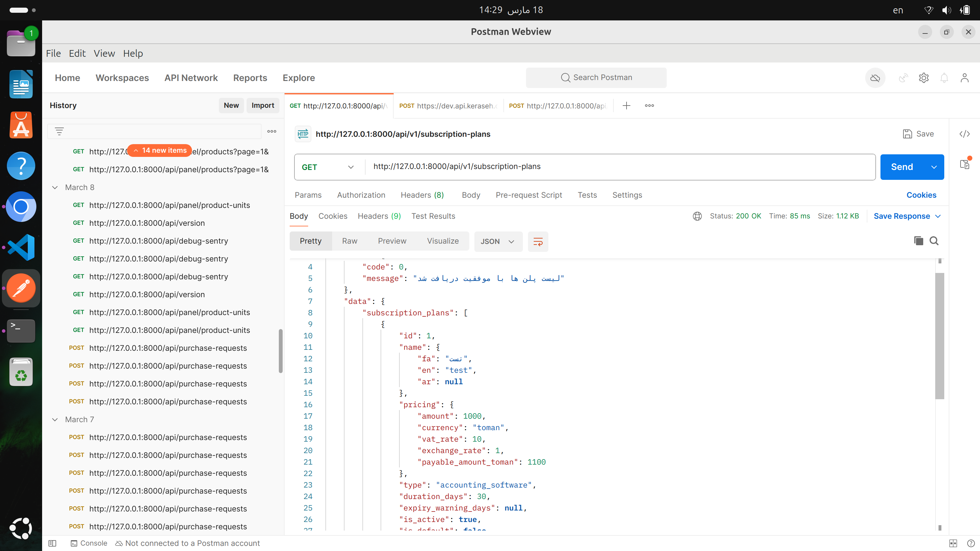Click the offline cloud sync icon

[875, 78]
